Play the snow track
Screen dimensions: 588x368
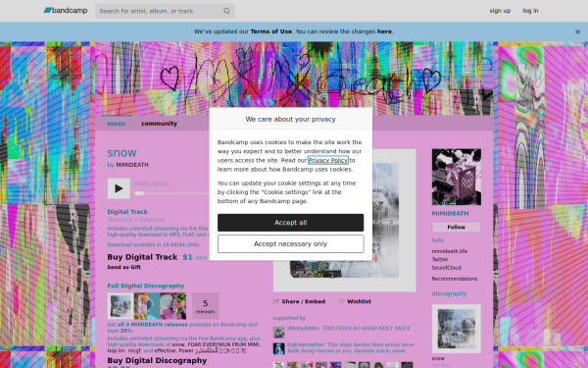coord(119,188)
